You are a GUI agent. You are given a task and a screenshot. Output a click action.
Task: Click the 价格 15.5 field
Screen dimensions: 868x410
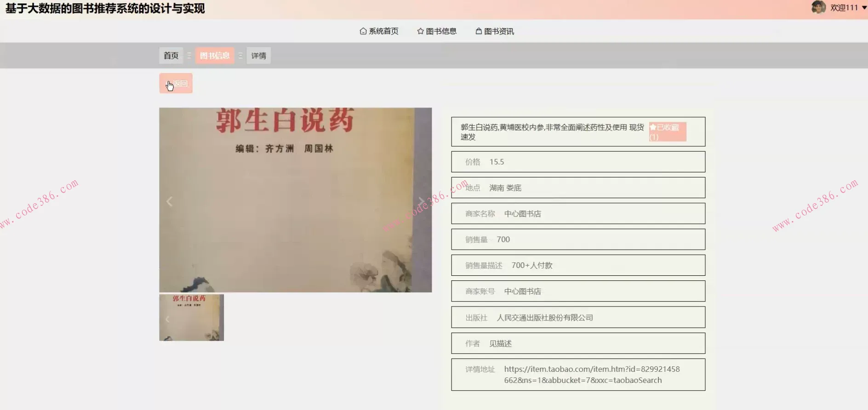[578, 162]
